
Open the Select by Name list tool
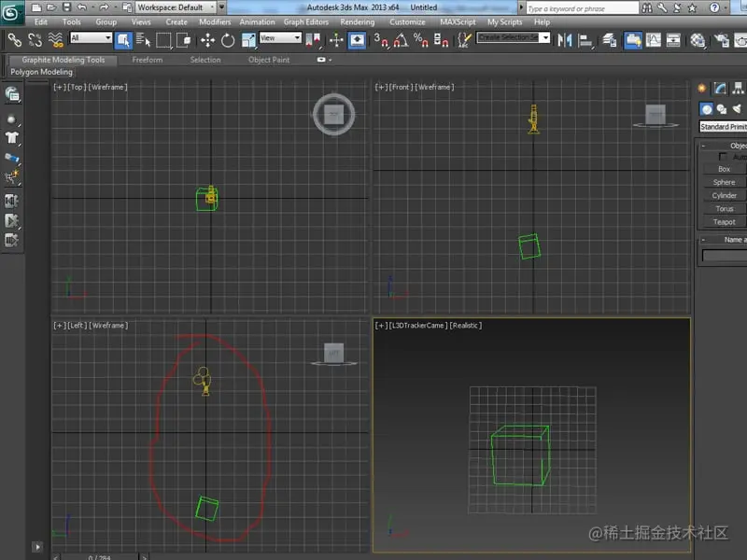(x=144, y=40)
